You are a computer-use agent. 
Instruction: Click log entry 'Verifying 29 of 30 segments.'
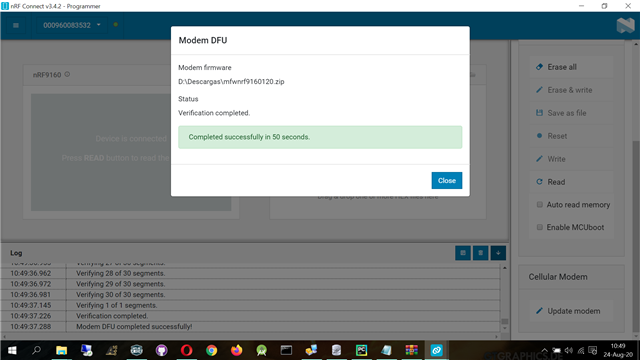click(120, 284)
